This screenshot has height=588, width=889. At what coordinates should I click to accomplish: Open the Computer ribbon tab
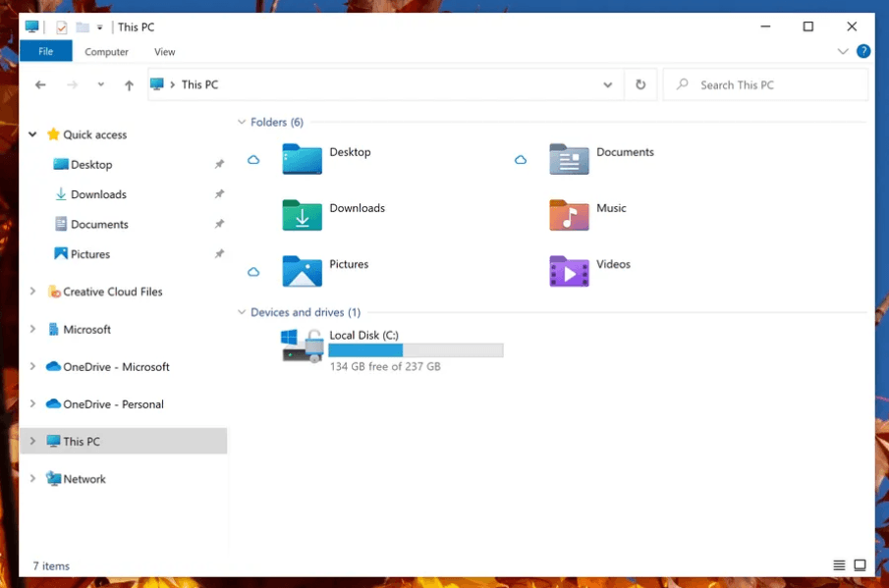point(107,52)
